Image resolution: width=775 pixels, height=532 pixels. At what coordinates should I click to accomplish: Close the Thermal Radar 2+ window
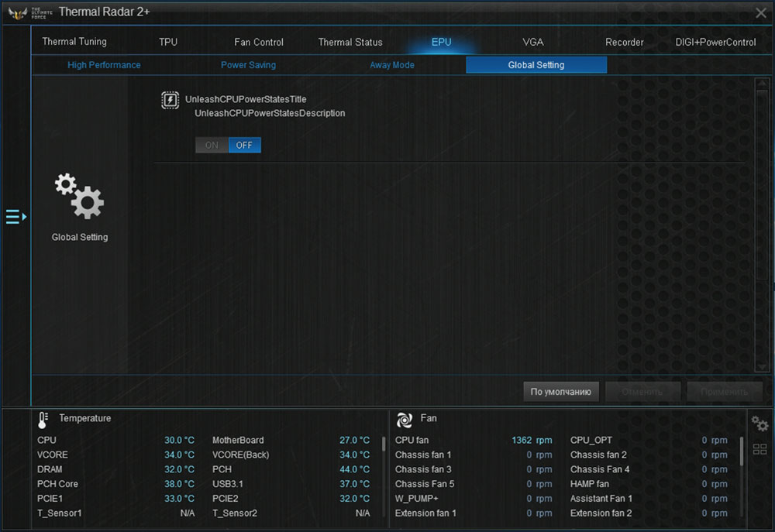tap(761, 13)
